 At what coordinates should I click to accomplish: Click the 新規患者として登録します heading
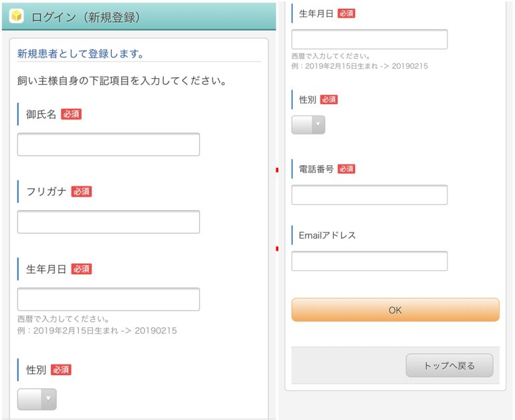[80, 54]
